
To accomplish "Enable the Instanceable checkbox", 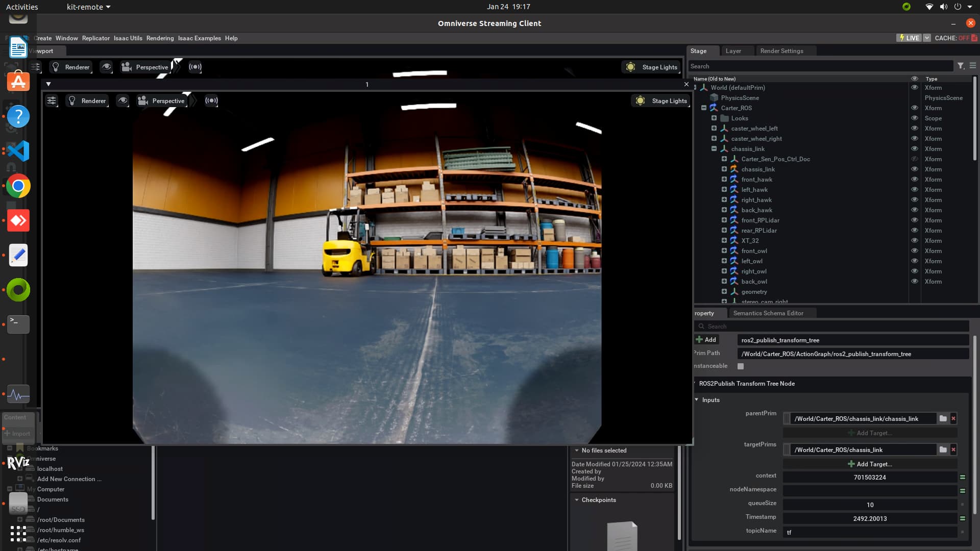I will [741, 366].
